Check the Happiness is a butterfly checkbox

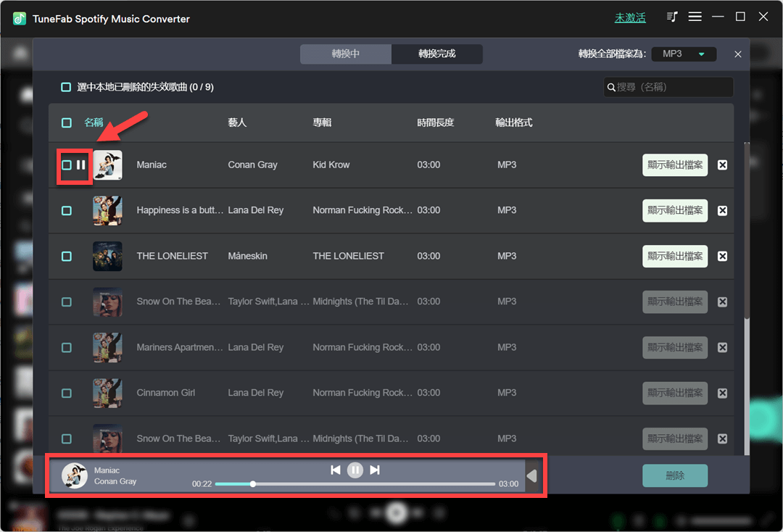[x=67, y=211]
